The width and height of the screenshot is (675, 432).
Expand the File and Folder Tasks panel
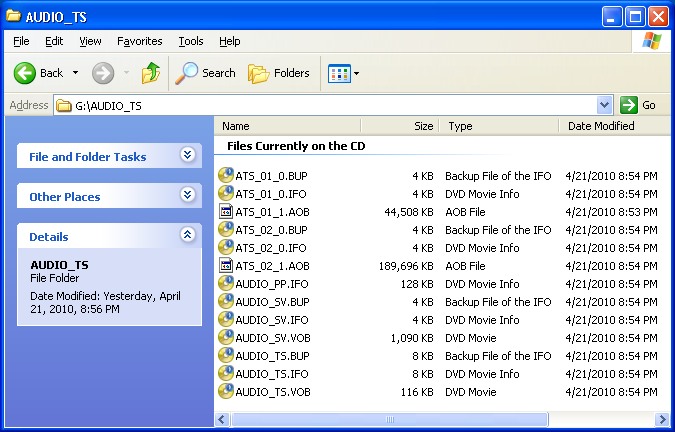coord(187,155)
